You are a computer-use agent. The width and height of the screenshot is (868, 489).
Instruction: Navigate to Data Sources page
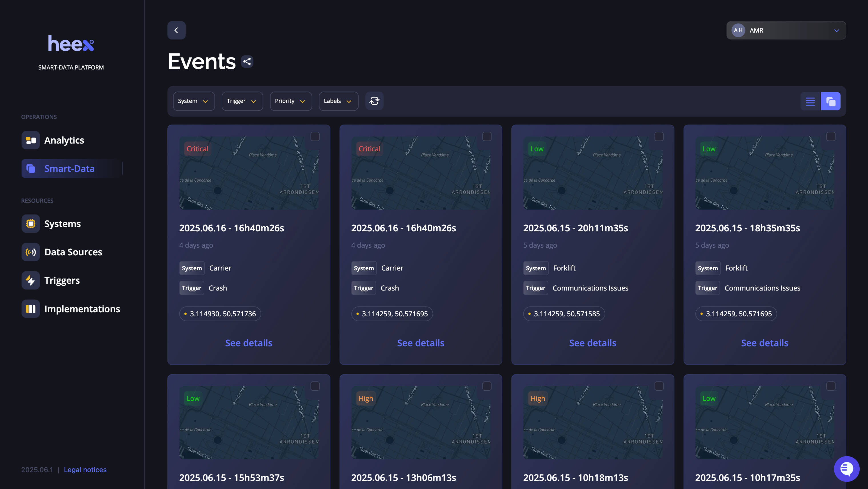point(73,252)
